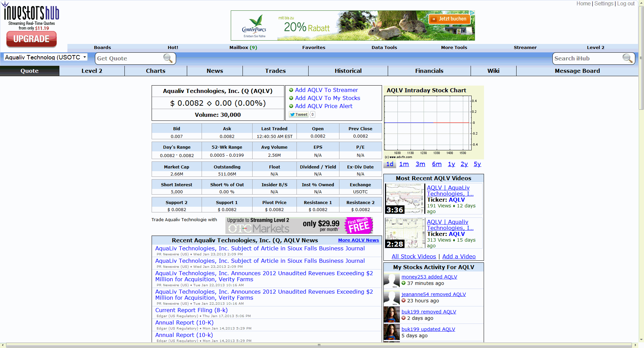Click Add AQLV To My Stocks link
The width and height of the screenshot is (644, 348).
[328, 98]
